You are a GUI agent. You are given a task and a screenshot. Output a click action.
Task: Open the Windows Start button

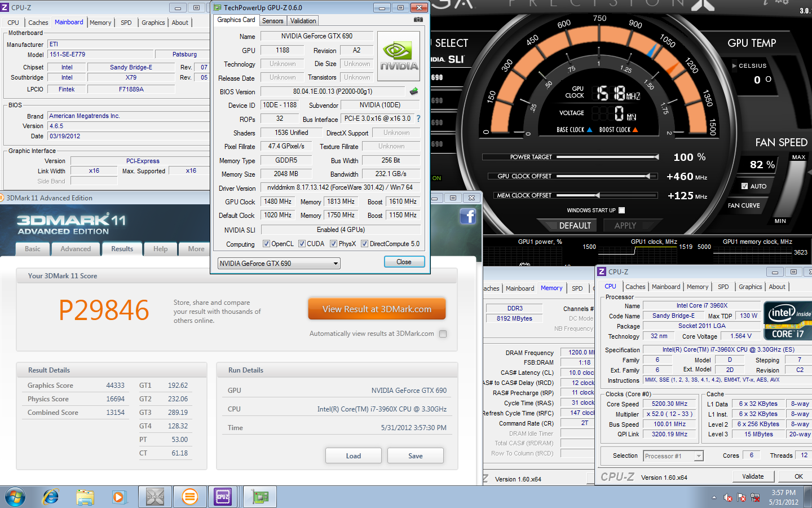(15, 497)
